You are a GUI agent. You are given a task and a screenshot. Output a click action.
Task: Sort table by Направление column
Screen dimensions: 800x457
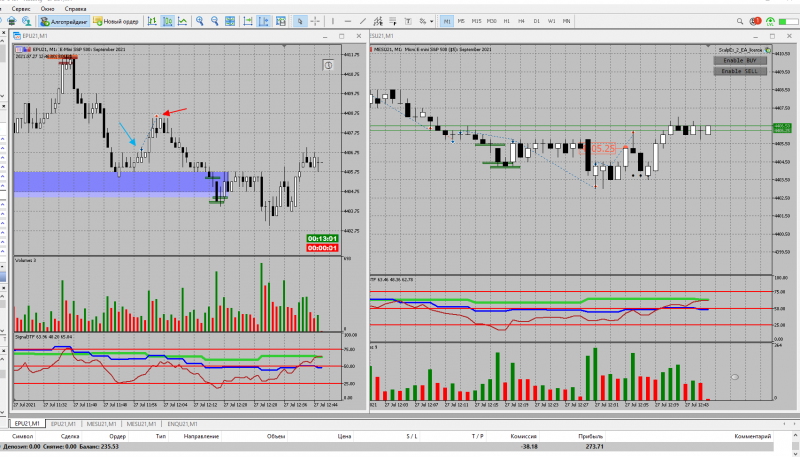[x=202, y=437]
